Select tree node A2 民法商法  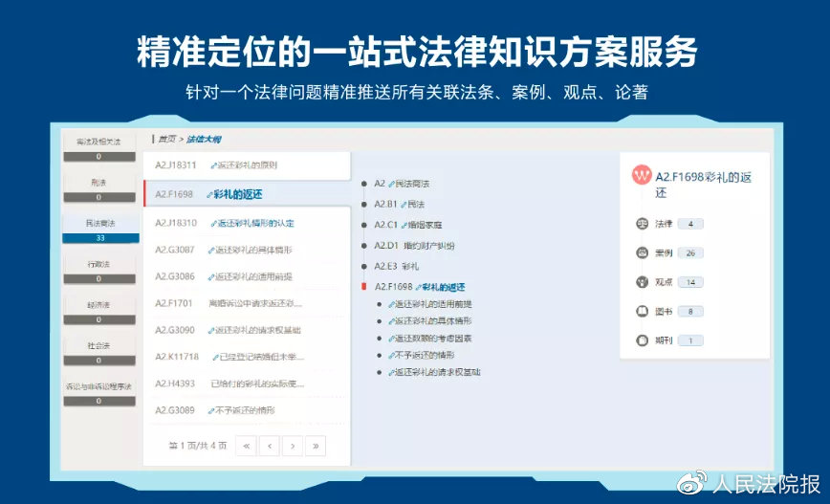click(x=402, y=184)
